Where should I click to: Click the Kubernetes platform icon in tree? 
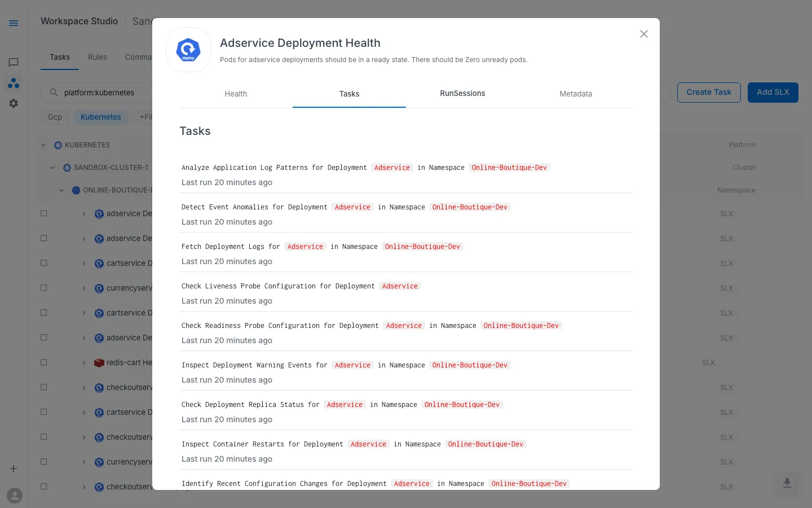58,145
